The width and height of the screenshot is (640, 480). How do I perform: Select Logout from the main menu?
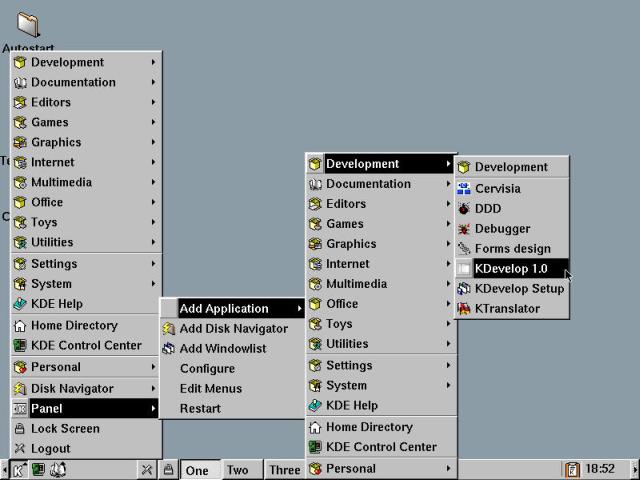[x=50, y=448]
